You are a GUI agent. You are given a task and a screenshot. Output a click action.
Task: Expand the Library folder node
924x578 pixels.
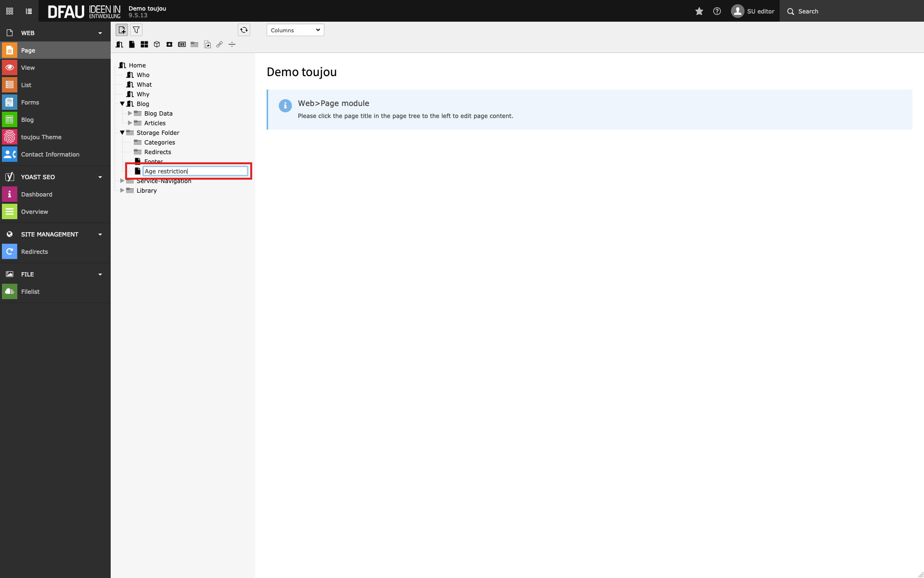[122, 190]
